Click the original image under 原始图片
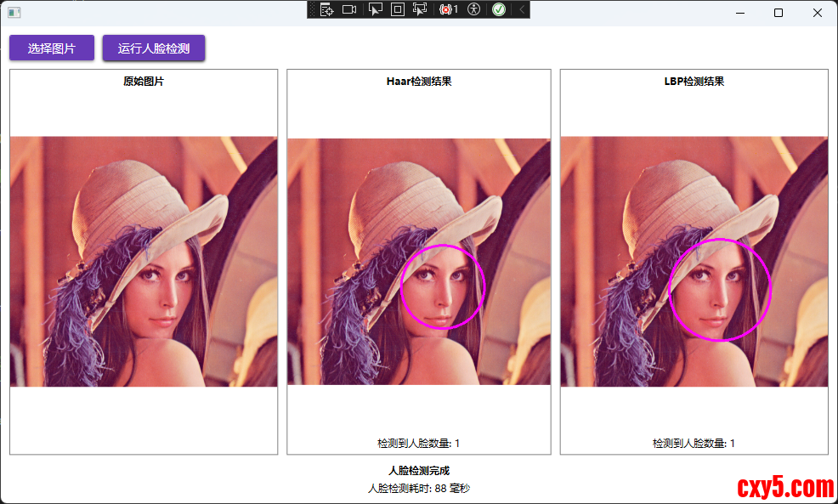This screenshot has height=504, width=838. click(144, 262)
